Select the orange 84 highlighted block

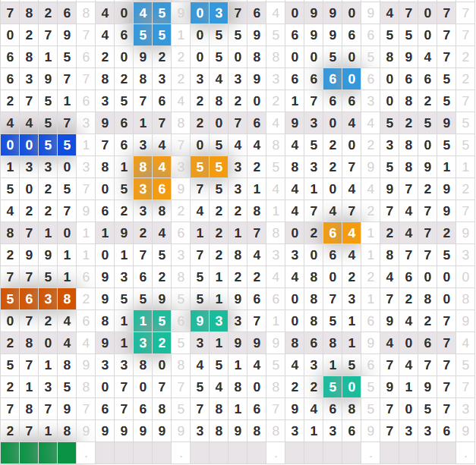pos(152,167)
